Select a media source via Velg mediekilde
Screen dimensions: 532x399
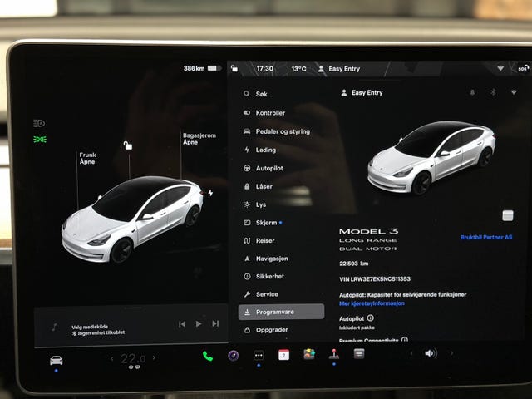click(x=90, y=327)
